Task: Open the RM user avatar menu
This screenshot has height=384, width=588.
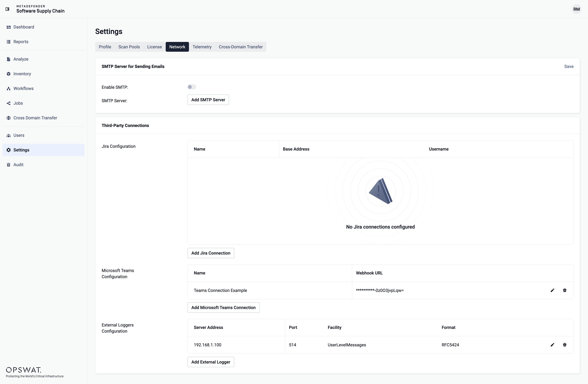Action: pos(576,9)
